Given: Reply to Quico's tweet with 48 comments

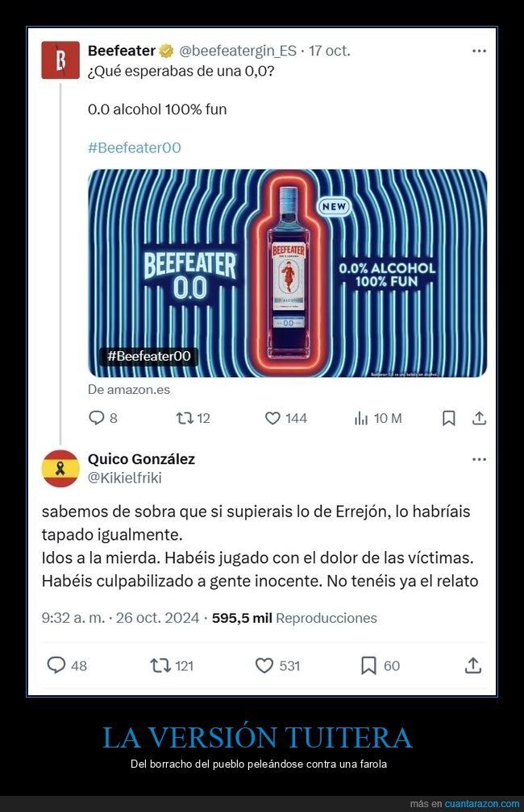Looking at the screenshot, I should pyautogui.click(x=56, y=665).
